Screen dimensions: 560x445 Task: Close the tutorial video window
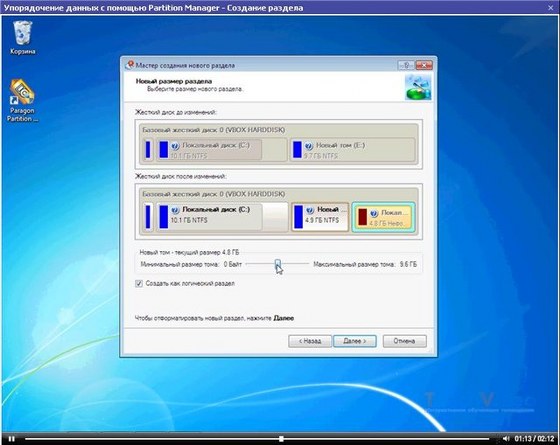pyautogui.click(x=551, y=7)
